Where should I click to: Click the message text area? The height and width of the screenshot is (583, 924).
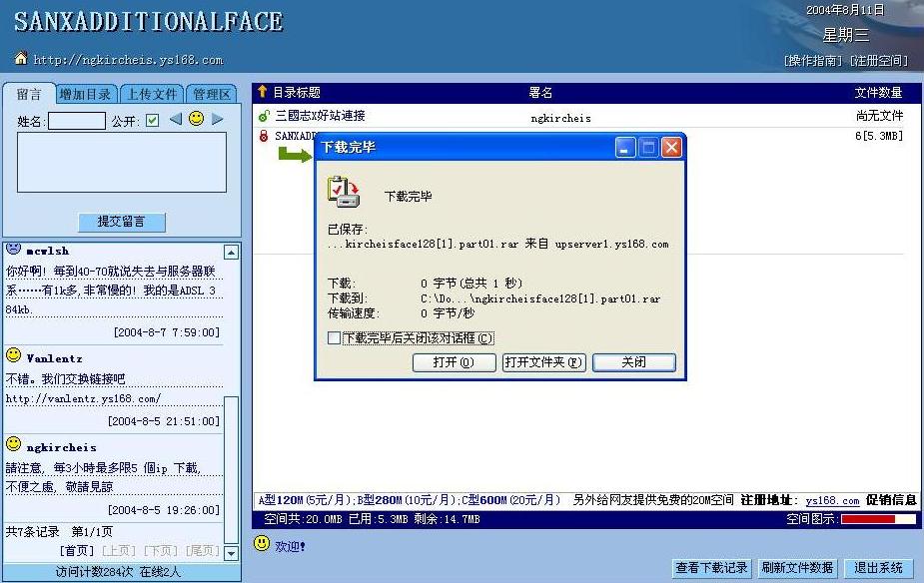pos(122,163)
